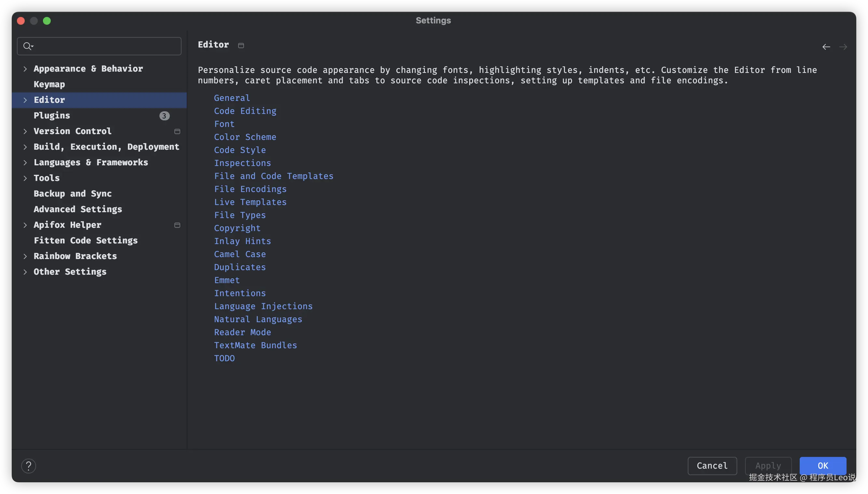Click the Plugins update count badge
The height and width of the screenshot is (494, 868).
[164, 116]
